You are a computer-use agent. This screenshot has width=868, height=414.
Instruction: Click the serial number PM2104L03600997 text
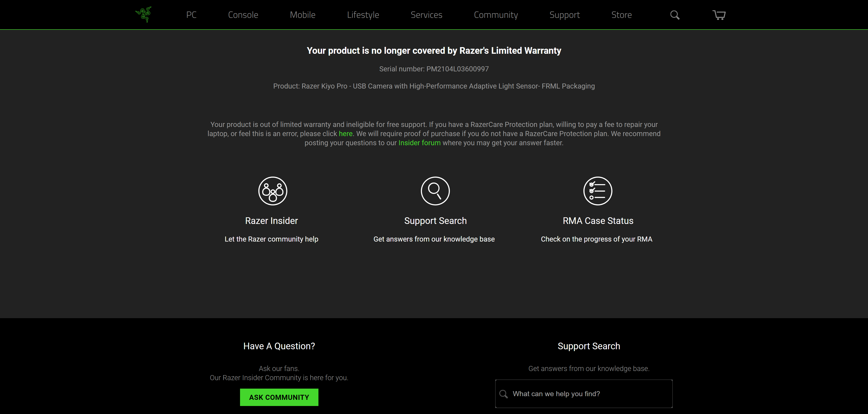coord(457,69)
